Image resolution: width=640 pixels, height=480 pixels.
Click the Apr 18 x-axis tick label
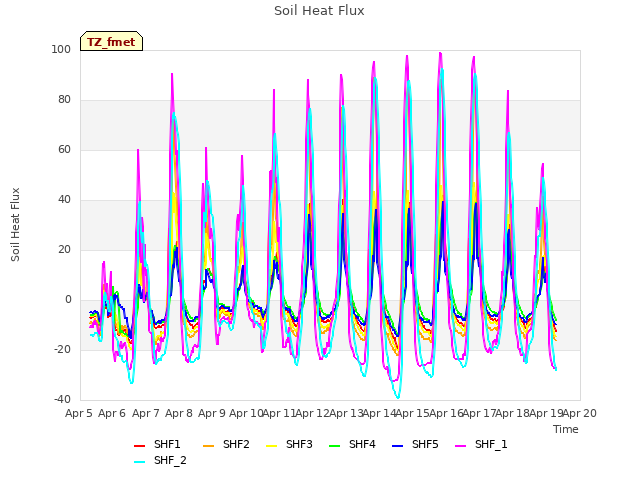pos(513,413)
